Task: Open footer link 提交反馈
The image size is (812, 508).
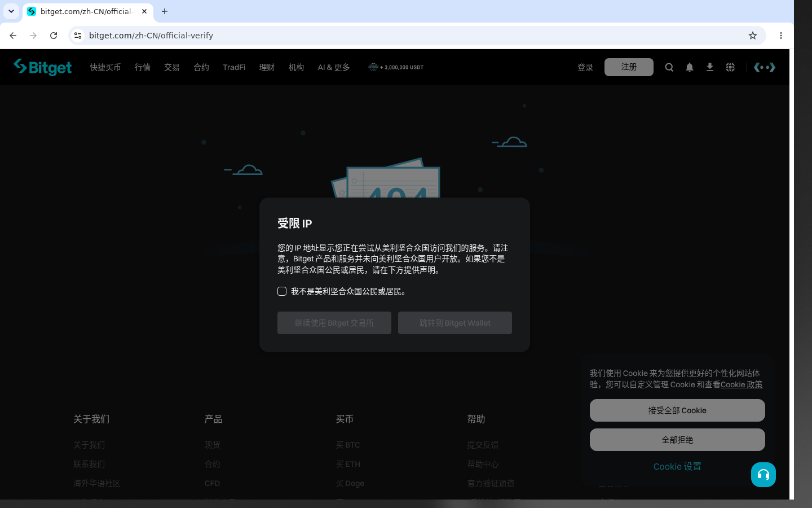Action: tap(483, 445)
